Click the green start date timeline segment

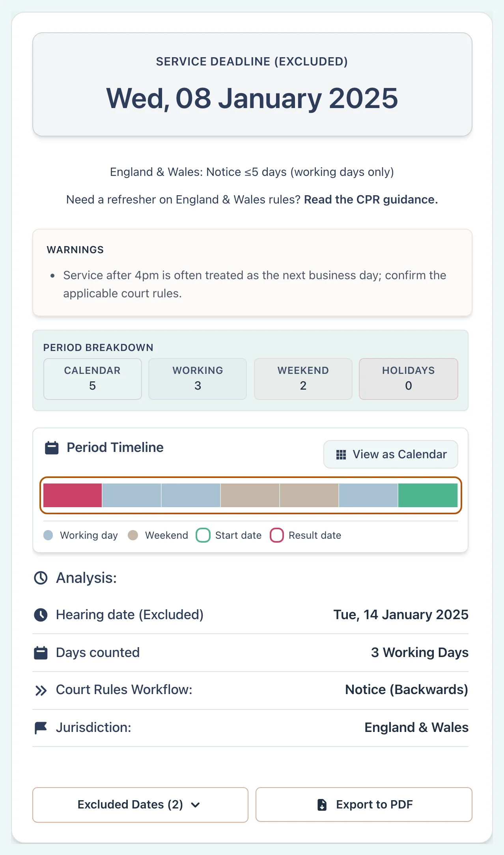(428, 495)
